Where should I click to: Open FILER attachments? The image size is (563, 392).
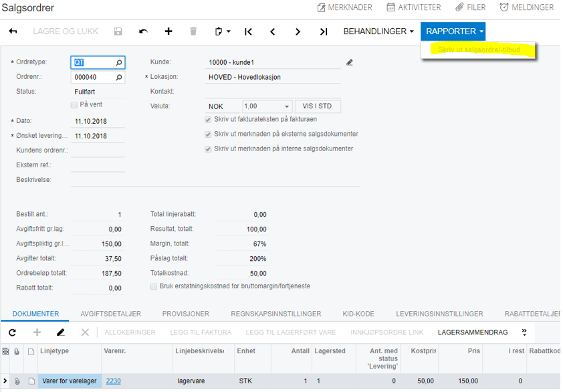tap(470, 7)
